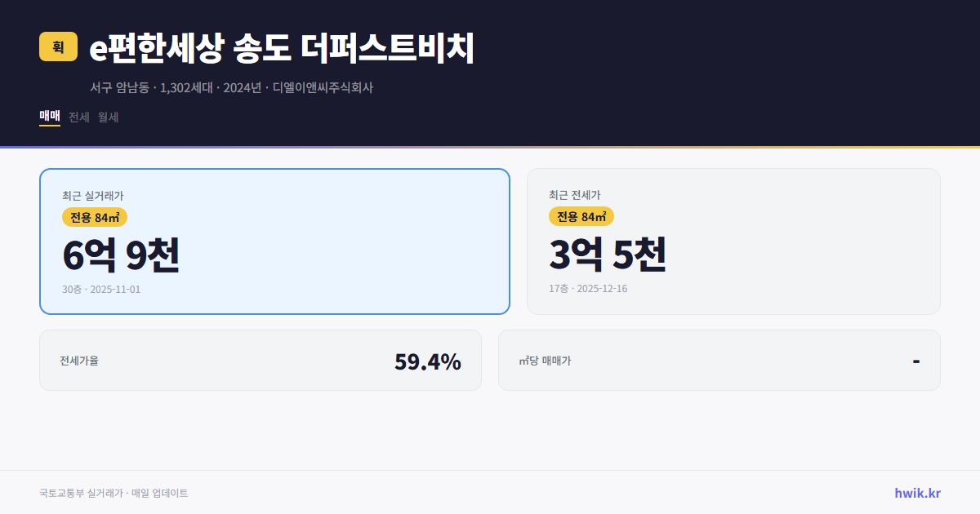Click the 59.4% percentage value
980x514 pixels.
[428, 360]
